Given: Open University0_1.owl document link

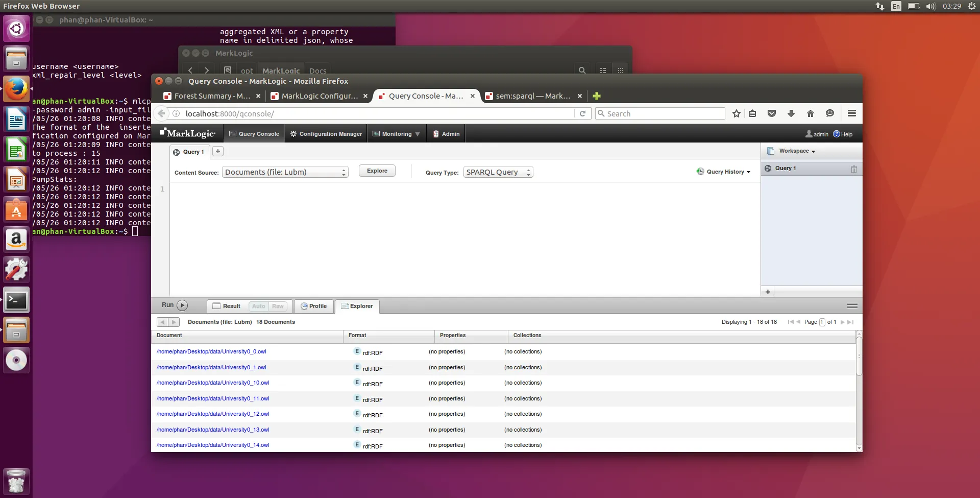Looking at the screenshot, I should [211, 368].
